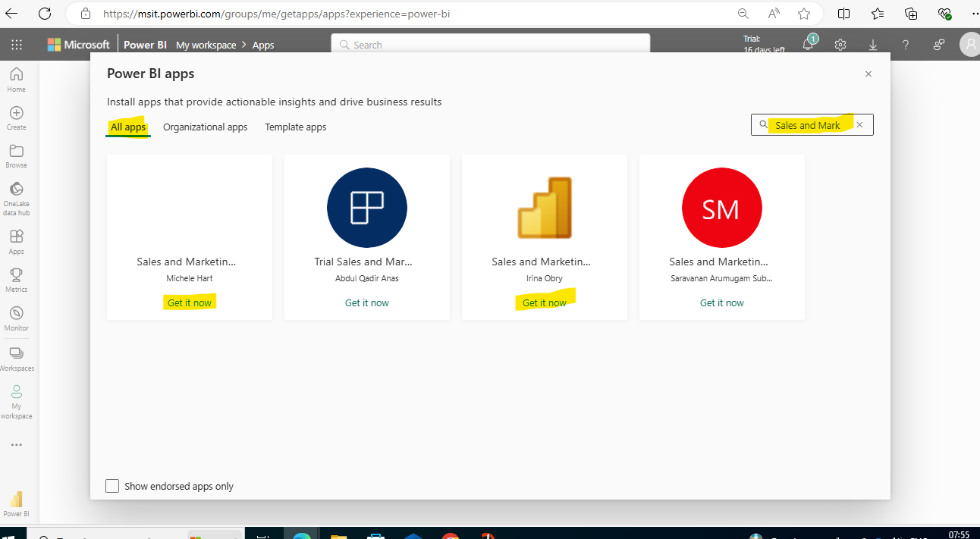Open OneLake data hub

pyautogui.click(x=17, y=199)
